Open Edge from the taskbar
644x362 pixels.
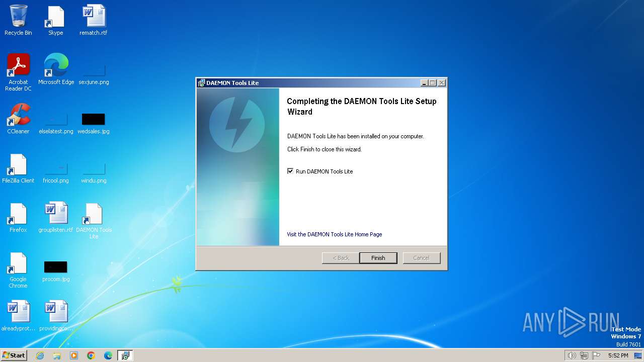coord(108,355)
